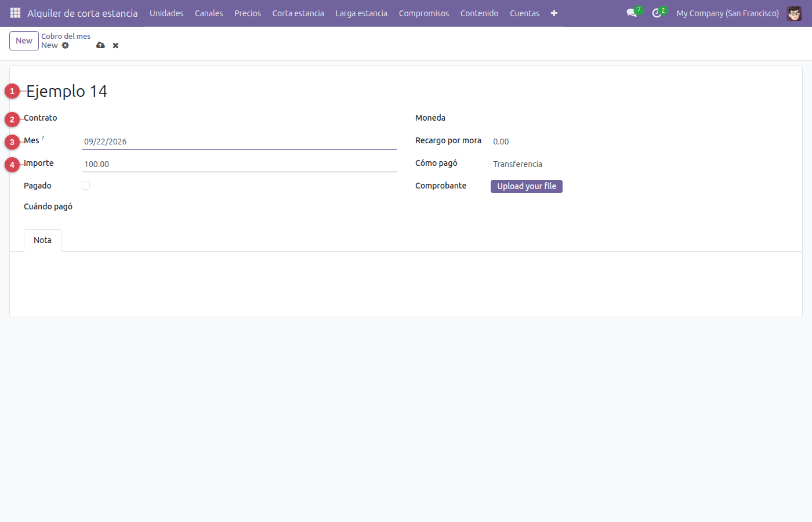This screenshot has width=812, height=522.
Task: Click the New record button
Action: click(24, 41)
